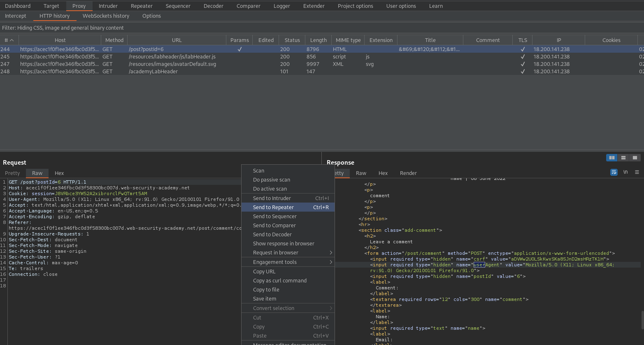This screenshot has height=345, width=644.
Task: Choose Send to Sequencer
Action: 288,217
